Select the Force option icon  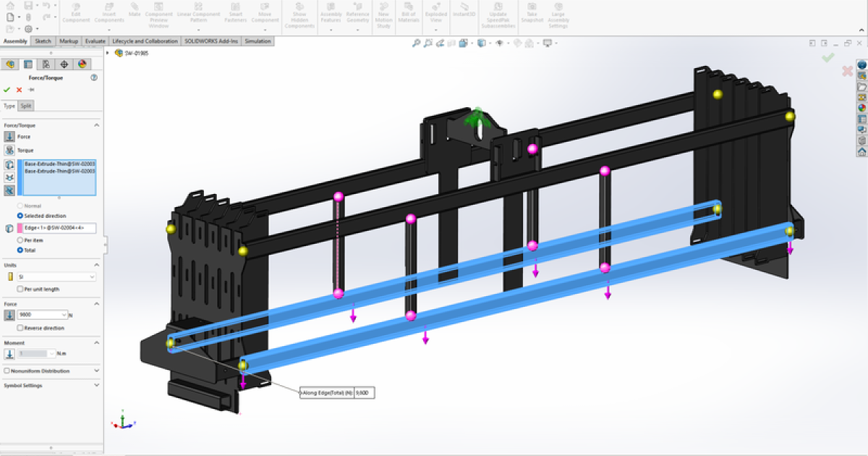(9, 137)
